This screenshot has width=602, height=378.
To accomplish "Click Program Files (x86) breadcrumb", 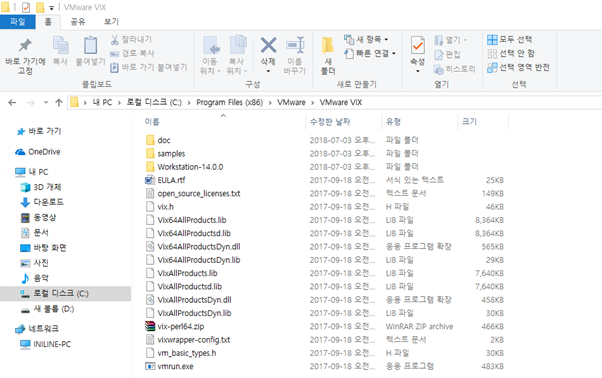I will pyautogui.click(x=230, y=102).
